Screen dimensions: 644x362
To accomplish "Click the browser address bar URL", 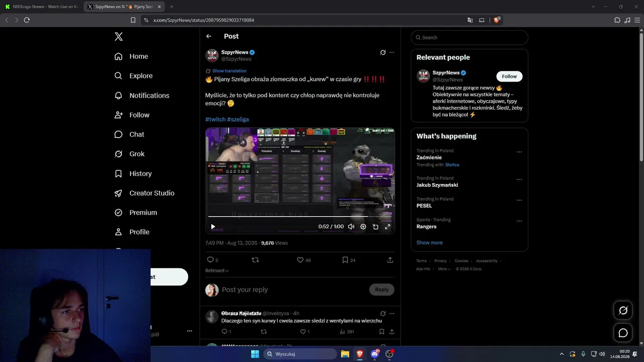I will click(x=204, y=20).
